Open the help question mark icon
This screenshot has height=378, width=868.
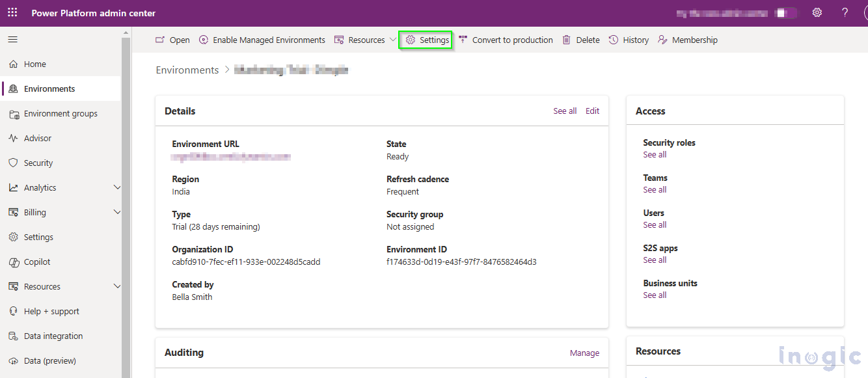pos(845,13)
